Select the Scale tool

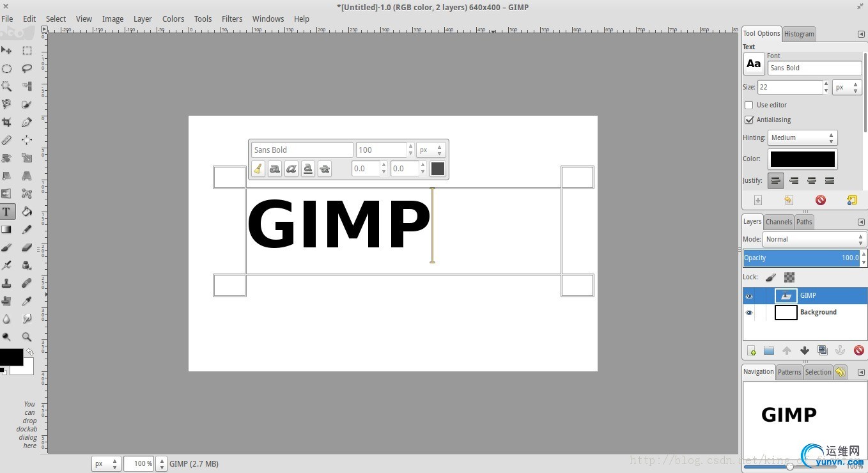[27, 158]
